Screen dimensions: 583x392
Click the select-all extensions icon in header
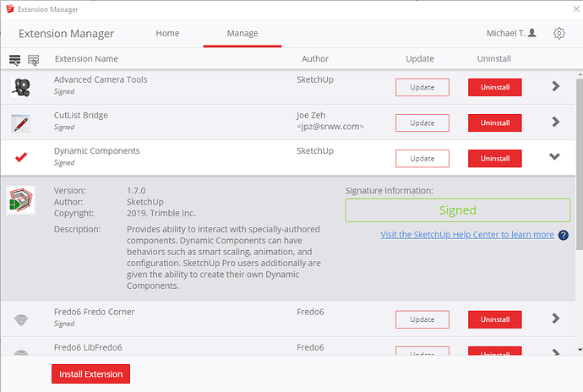15,59
